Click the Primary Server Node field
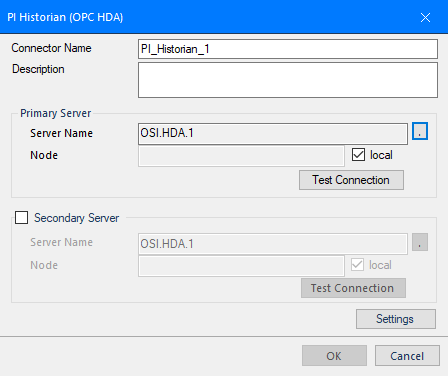 click(x=241, y=156)
